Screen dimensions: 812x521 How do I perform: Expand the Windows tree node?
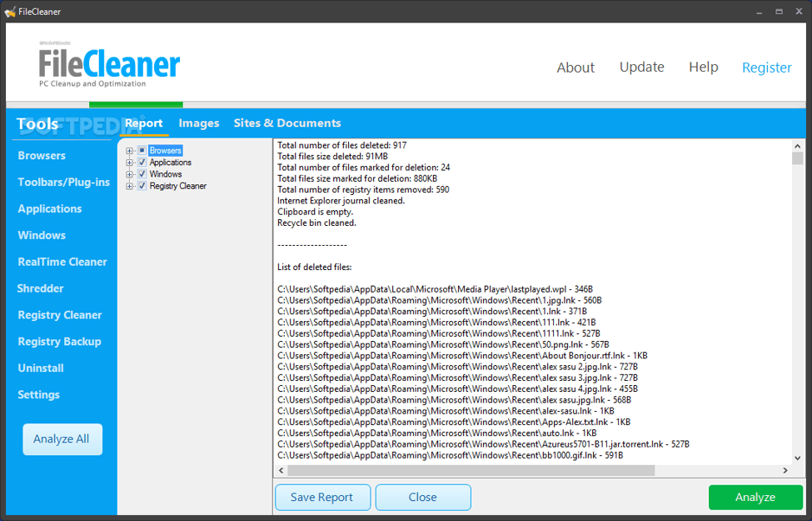129,173
